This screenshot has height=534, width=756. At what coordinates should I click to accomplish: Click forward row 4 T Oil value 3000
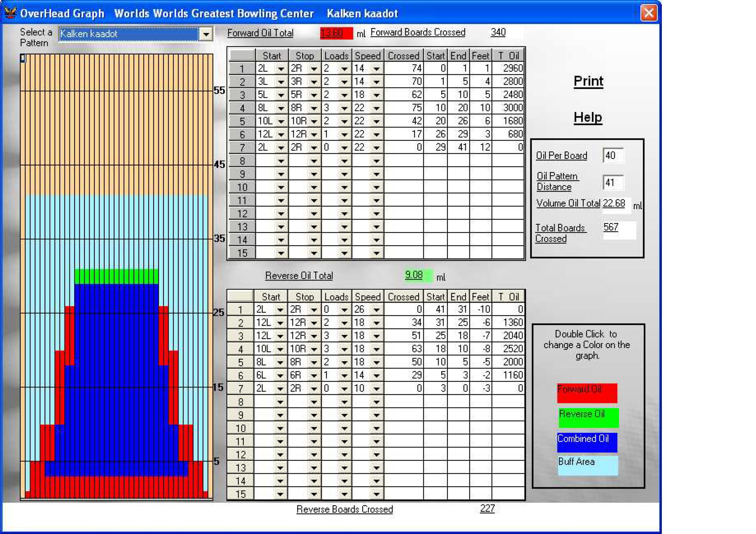coord(509,108)
